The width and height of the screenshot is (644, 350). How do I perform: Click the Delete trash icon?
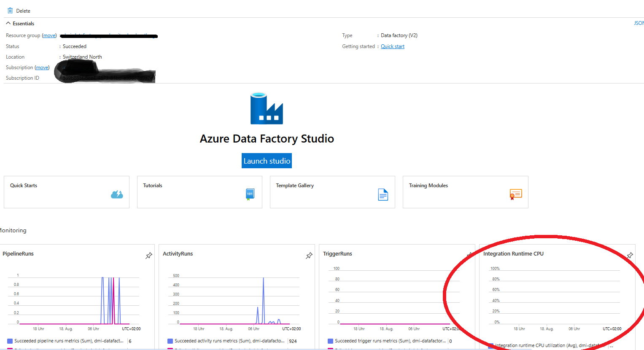click(x=10, y=11)
